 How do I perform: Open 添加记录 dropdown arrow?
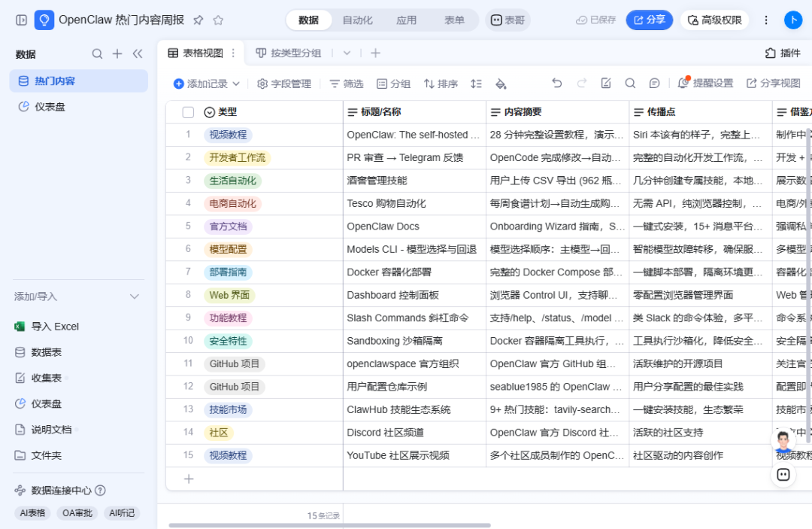pos(236,84)
